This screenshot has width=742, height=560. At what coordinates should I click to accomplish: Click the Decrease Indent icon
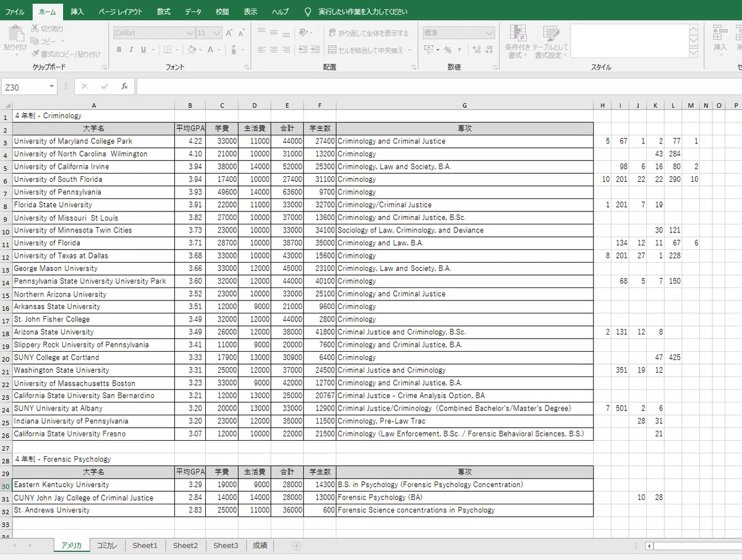coord(303,50)
